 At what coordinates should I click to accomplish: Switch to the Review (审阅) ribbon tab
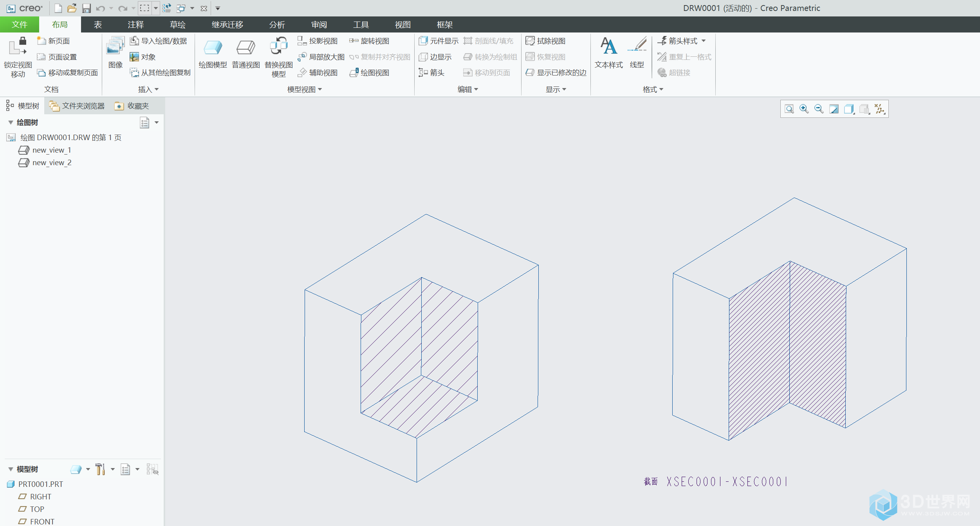pyautogui.click(x=319, y=25)
